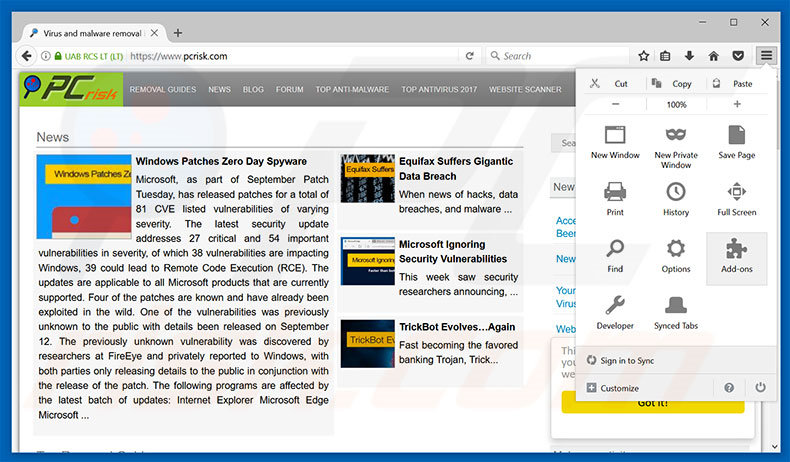This screenshot has width=790, height=462.
Task: Click in the Search bar field
Action: tap(557, 56)
